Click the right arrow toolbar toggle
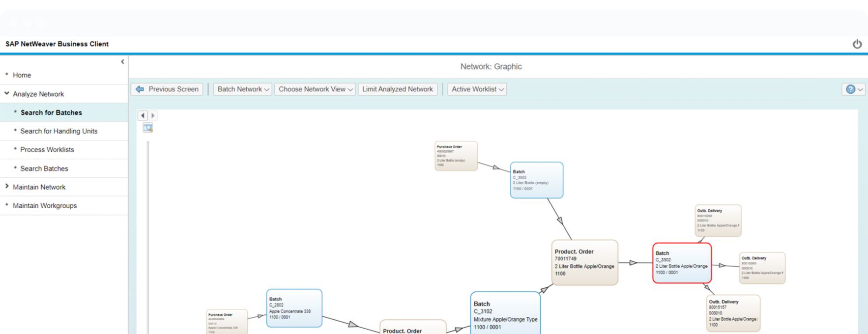Image resolution: width=868 pixels, height=334 pixels. [x=153, y=115]
